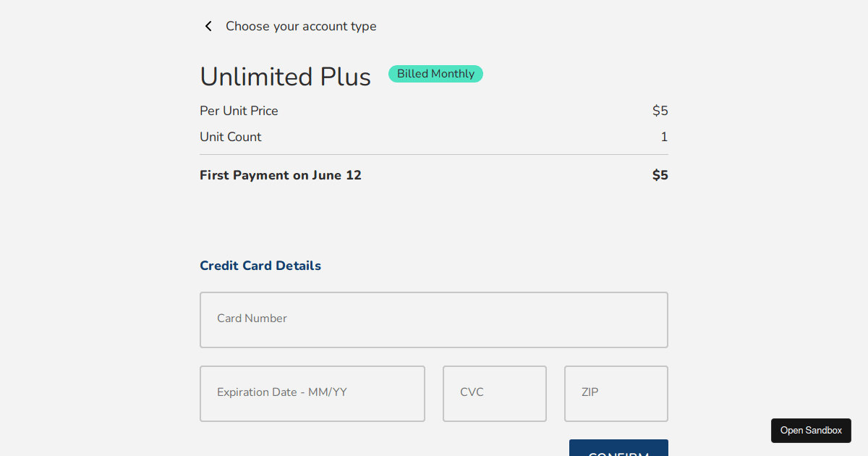Viewport: 868px width, 456px height.
Task: Click the bold $5 first payment total
Action: 660,175
